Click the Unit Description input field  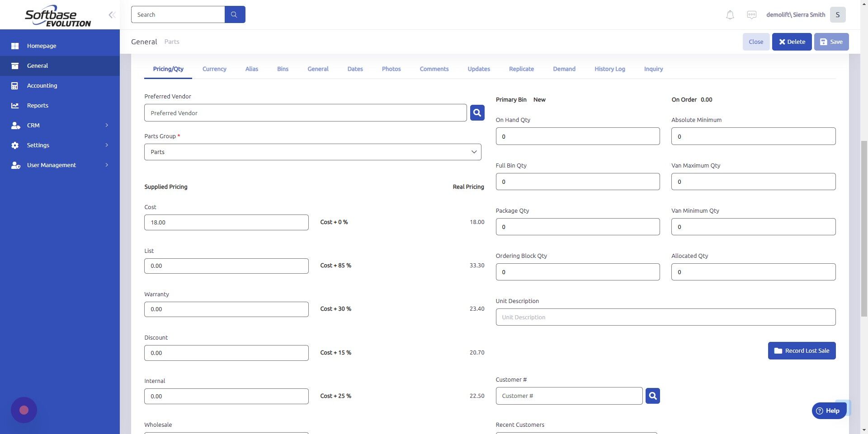click(x=665, y=317)
